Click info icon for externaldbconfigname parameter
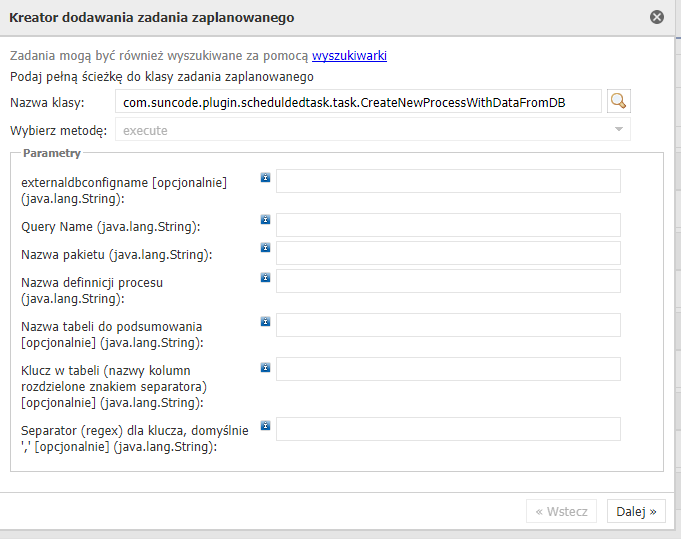The width and height of the screenshot is (681, 539). (x=265, y=177)
